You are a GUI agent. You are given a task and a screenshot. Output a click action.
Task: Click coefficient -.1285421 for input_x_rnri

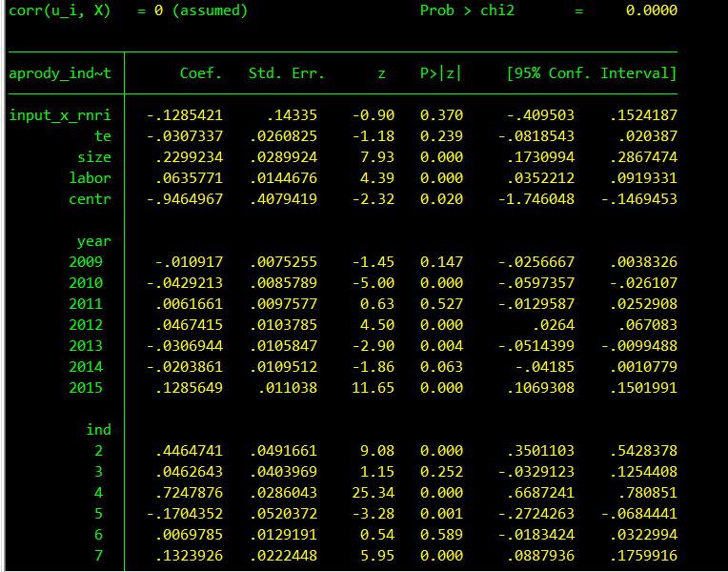tap(184, 115)
